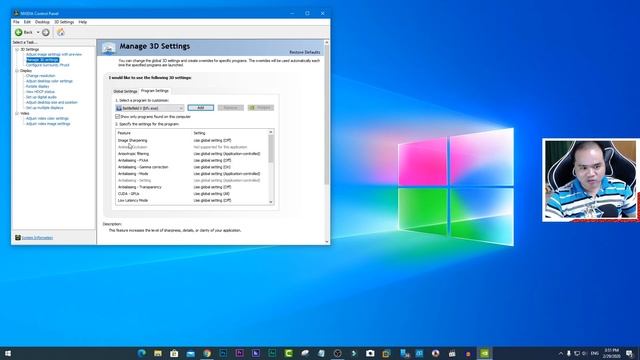Select Configure Surround, PhysX
The image size is (640, 360).
tap(48, 65)
